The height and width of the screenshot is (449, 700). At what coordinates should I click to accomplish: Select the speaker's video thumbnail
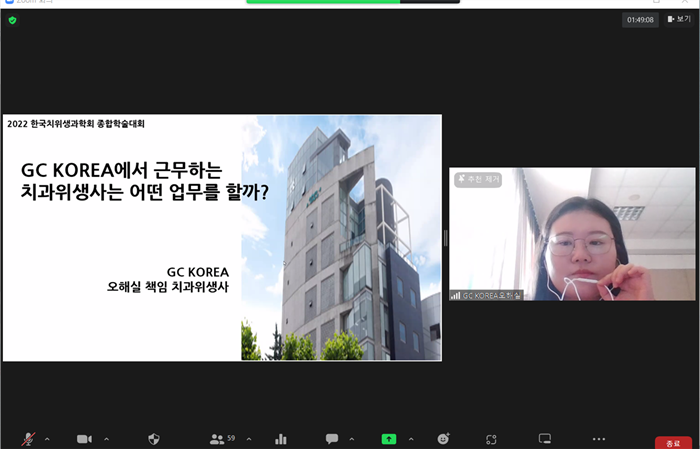(572, 234)
